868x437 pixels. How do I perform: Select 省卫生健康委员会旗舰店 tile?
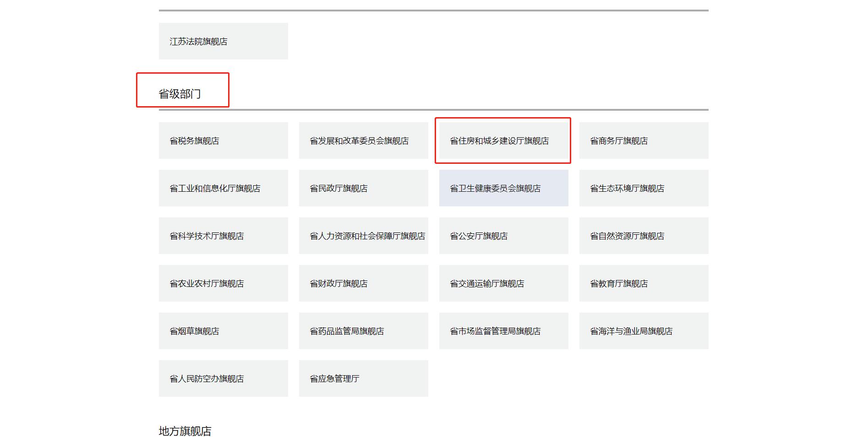click(x=504, y=188)
